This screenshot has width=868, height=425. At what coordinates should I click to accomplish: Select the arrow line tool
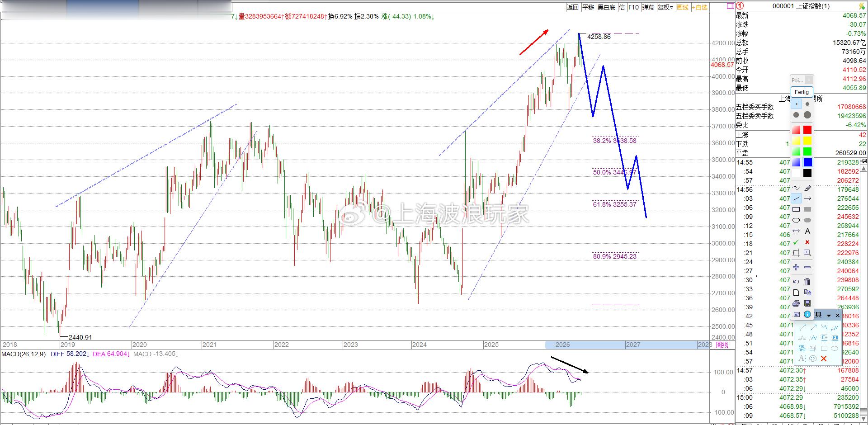(807, 198)
